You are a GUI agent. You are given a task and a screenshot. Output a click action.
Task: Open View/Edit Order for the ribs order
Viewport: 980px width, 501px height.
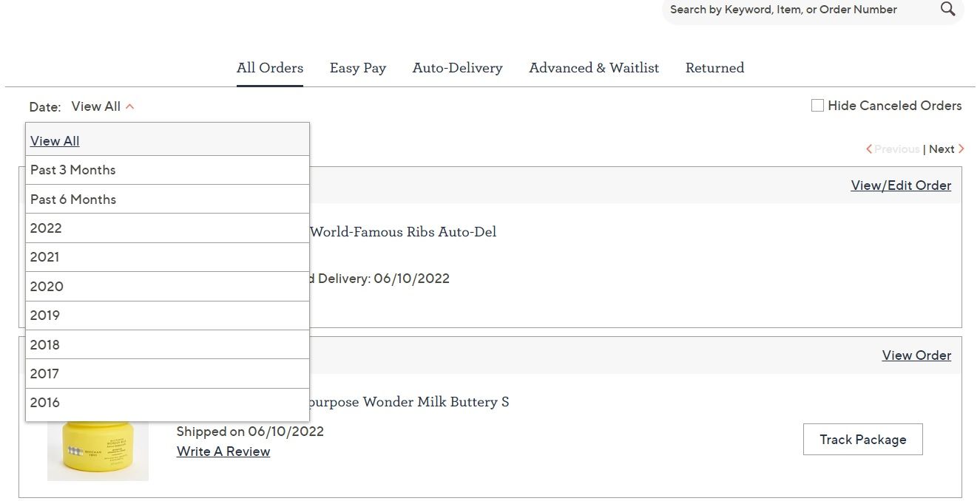pyautogui.click(x=901, y=185)
